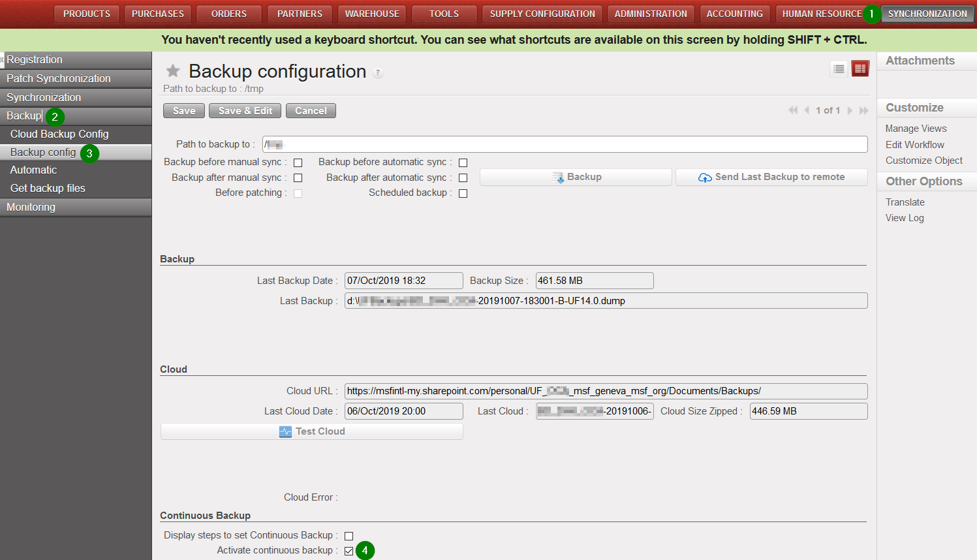Click the help question mark icon
This screenshot has height=560, width=977.
click(378, 73)
